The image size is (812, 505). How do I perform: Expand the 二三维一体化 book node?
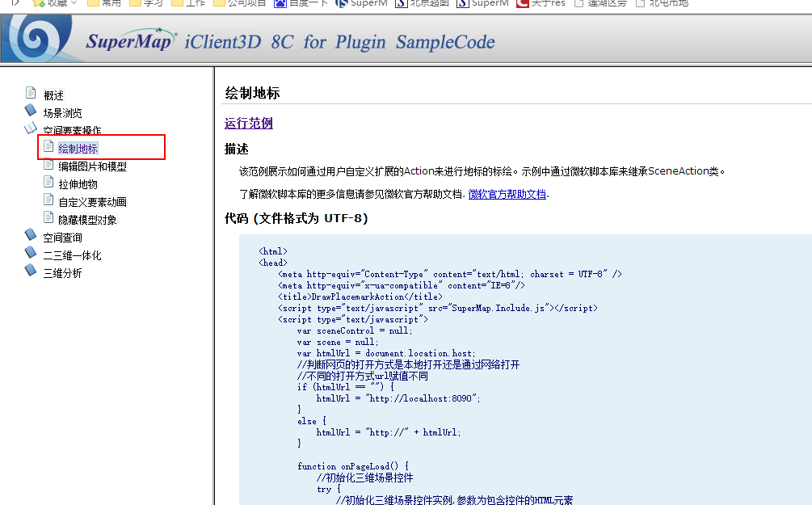coord(31,253)
